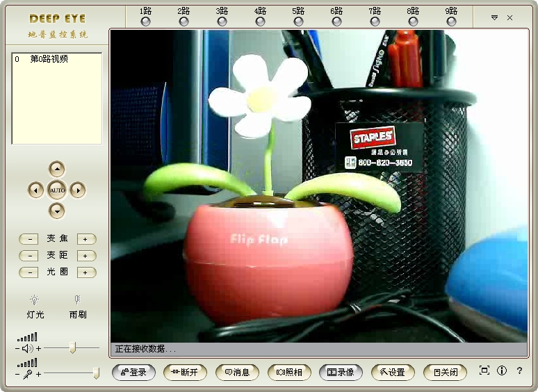Image resolution: width=538 pixels, height=392 pixels.
Task: Toggle the 雨刷 wiper icon
Action: tap(77, 300)
